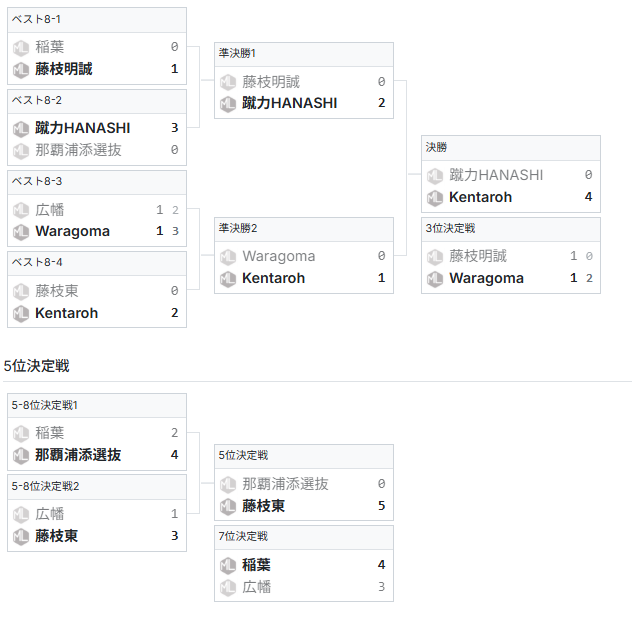Click 藤枝東's team icon in 5位決定戦
The image size is (632, 619).
tap(228, 506)
